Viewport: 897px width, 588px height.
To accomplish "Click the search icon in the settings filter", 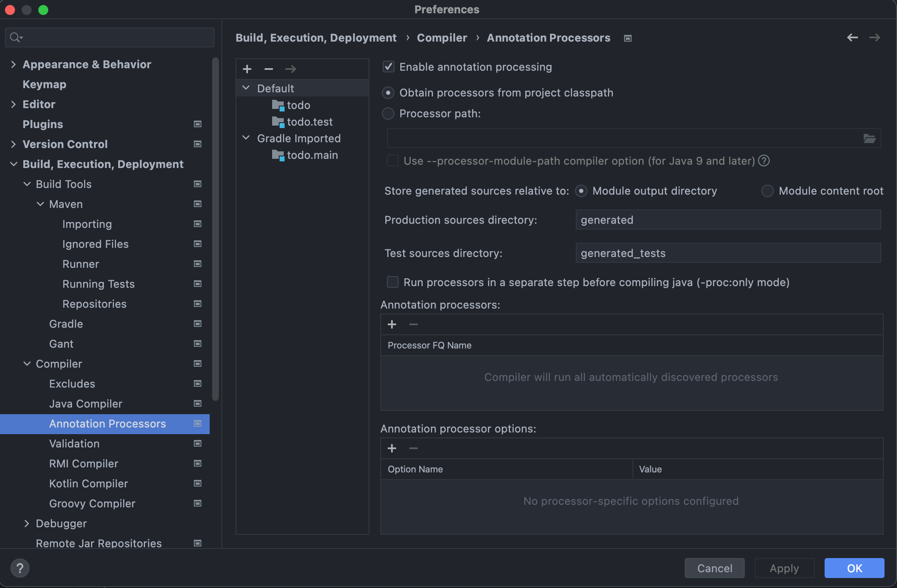I will click(x=16, y=37).
